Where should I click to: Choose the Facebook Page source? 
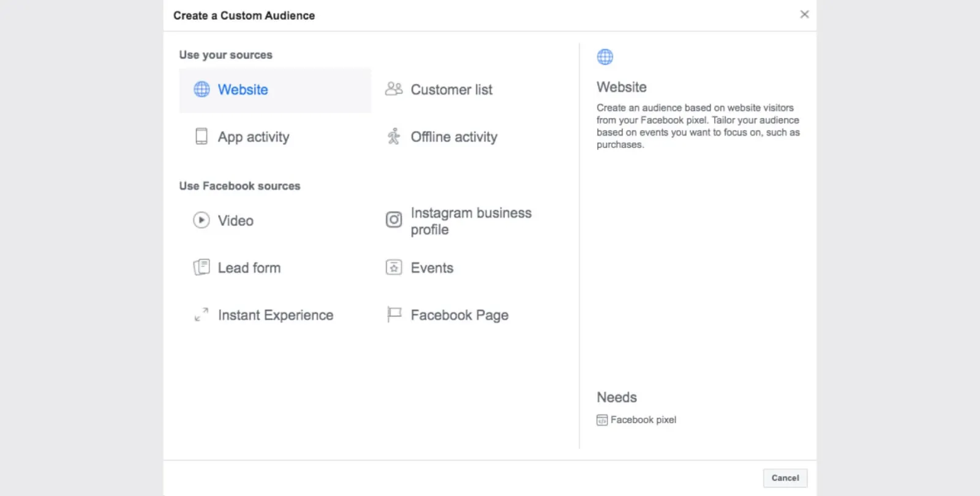point(459,315)
